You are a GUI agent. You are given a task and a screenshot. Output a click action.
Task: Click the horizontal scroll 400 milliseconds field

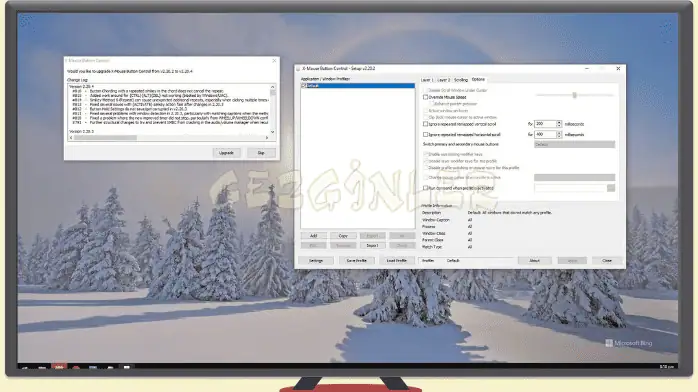coord(545,134)
